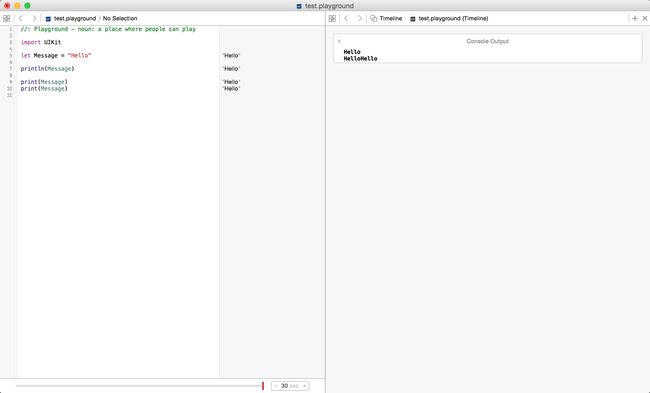Open the No Selection jump bar item

(120, 19)
